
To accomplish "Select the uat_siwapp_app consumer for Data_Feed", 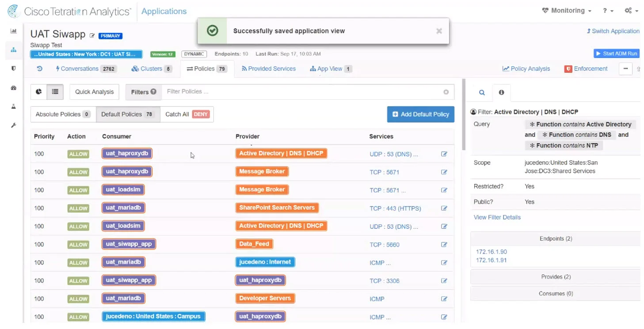I will click(129, 244).
